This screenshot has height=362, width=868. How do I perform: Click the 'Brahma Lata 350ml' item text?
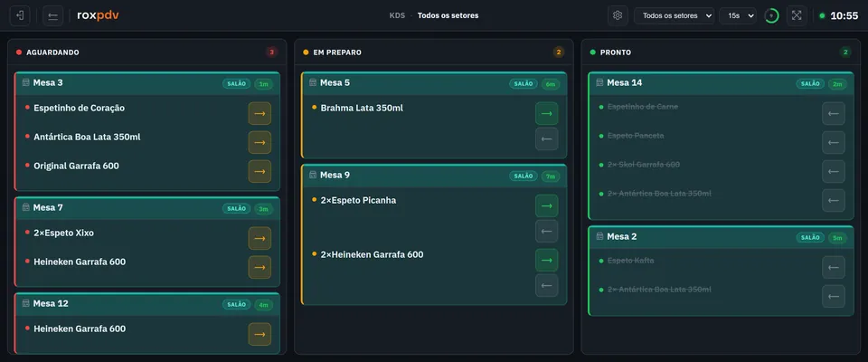point(362,108)
